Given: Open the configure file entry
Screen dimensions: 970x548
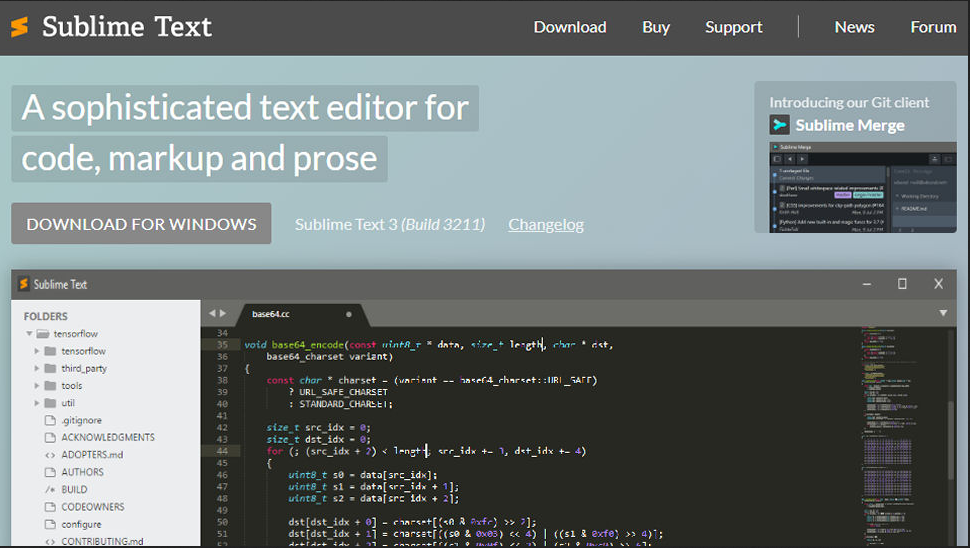Looking at the screenshot, I should [81, 524].
